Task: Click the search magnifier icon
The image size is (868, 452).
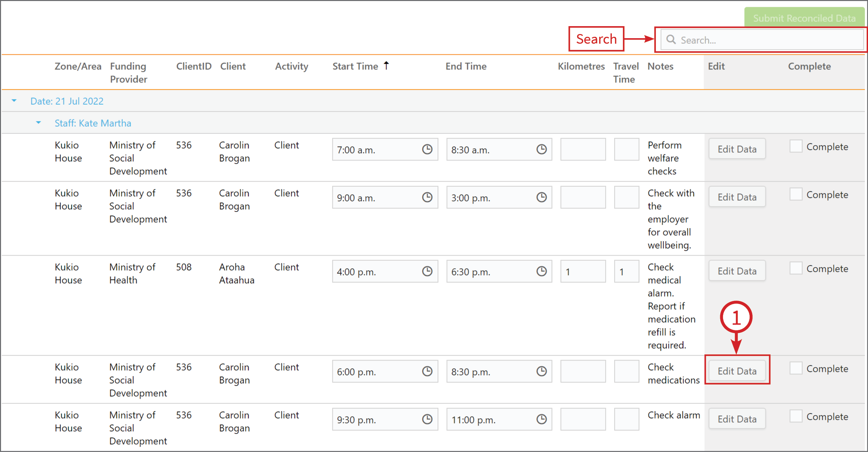Action: (671, 40)
